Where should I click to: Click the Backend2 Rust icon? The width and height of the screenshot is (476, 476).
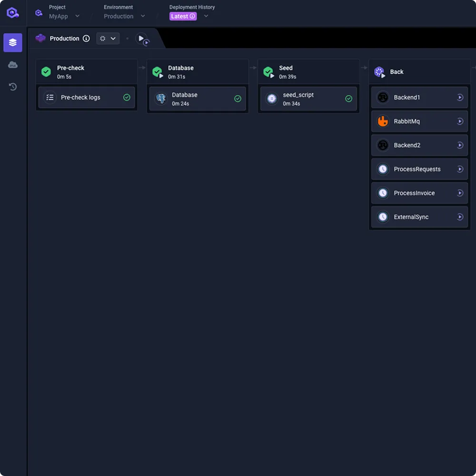pos(383,145)
